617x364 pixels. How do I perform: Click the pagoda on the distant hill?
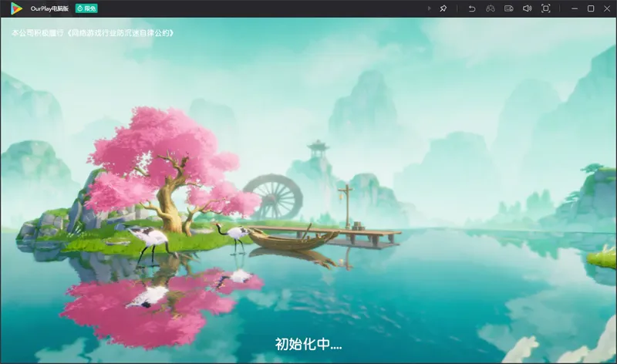coord(317,149)
